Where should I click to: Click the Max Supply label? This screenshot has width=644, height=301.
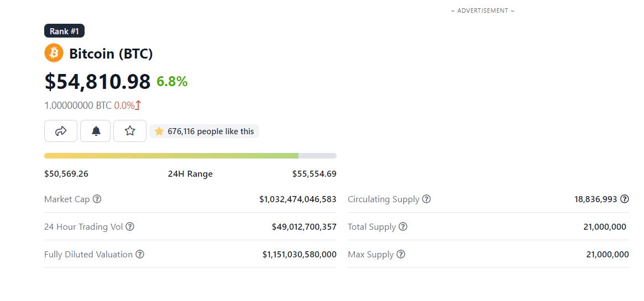(x=371, y=255)
